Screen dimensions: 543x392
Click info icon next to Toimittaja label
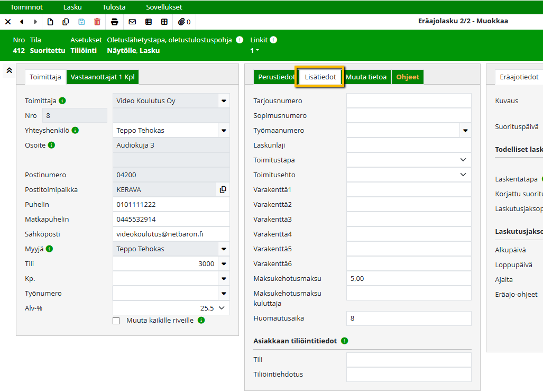coord(62,101)
